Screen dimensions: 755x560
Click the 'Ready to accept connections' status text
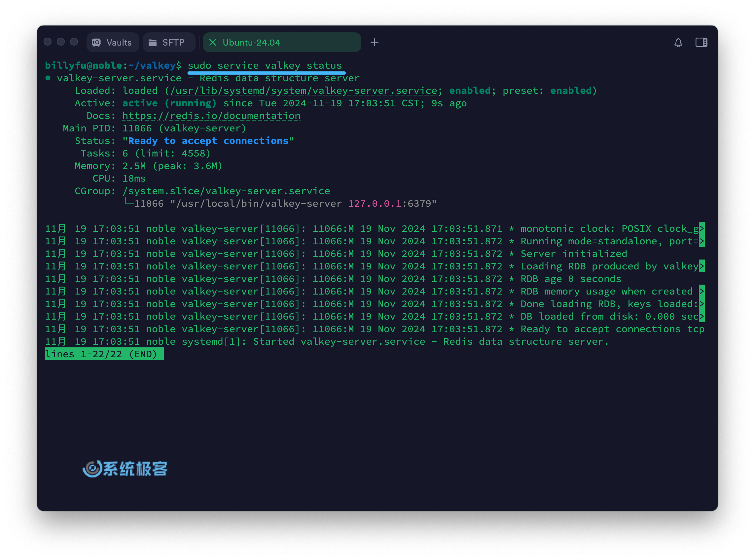(x=208, y=141)
